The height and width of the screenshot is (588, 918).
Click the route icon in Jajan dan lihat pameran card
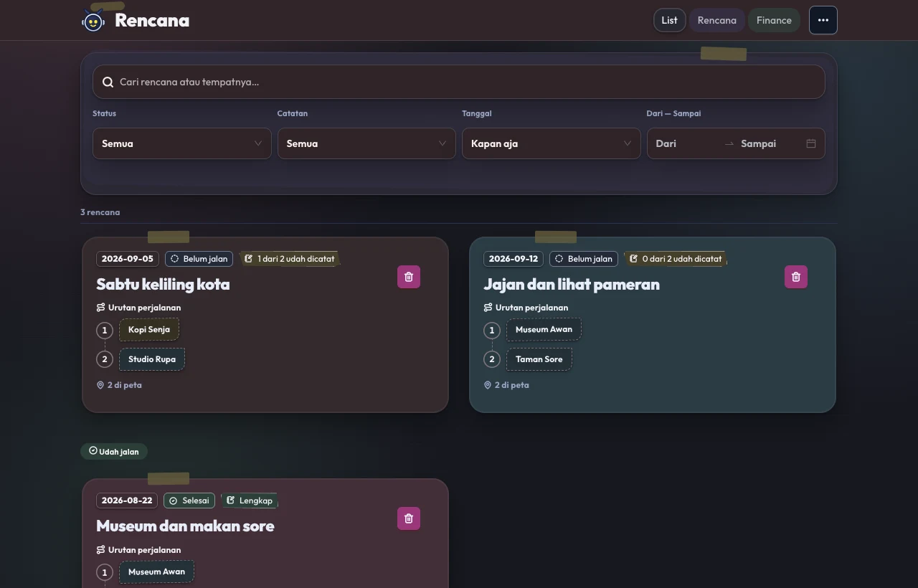[x=488, y=308]
